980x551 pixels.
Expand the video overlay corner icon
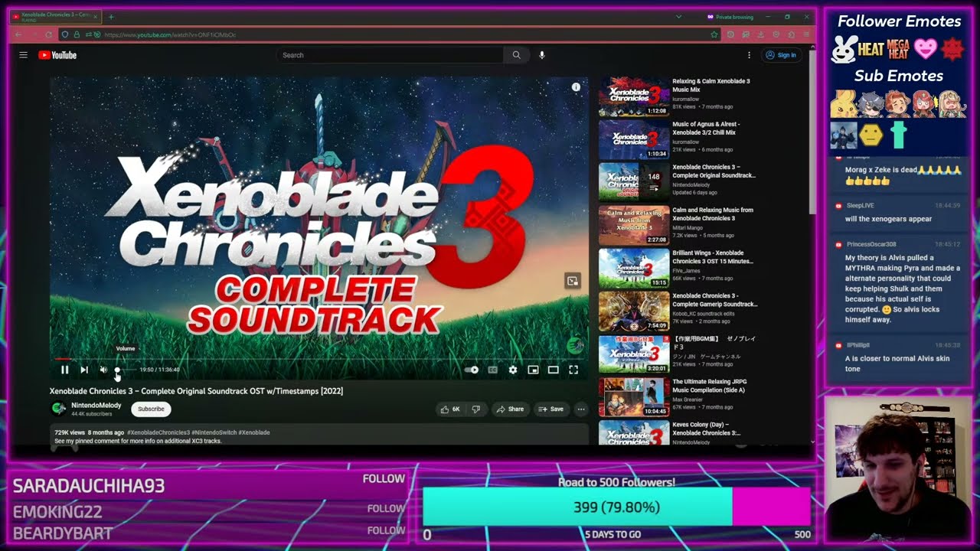573,281
